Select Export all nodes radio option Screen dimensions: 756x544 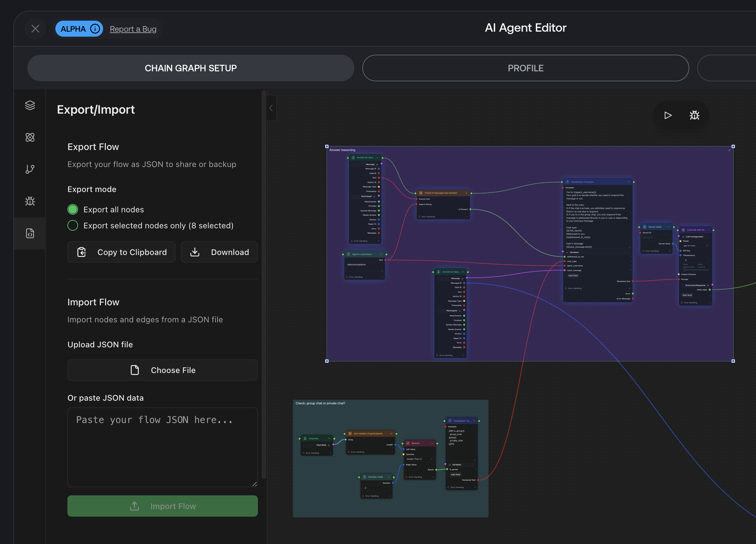73,209
